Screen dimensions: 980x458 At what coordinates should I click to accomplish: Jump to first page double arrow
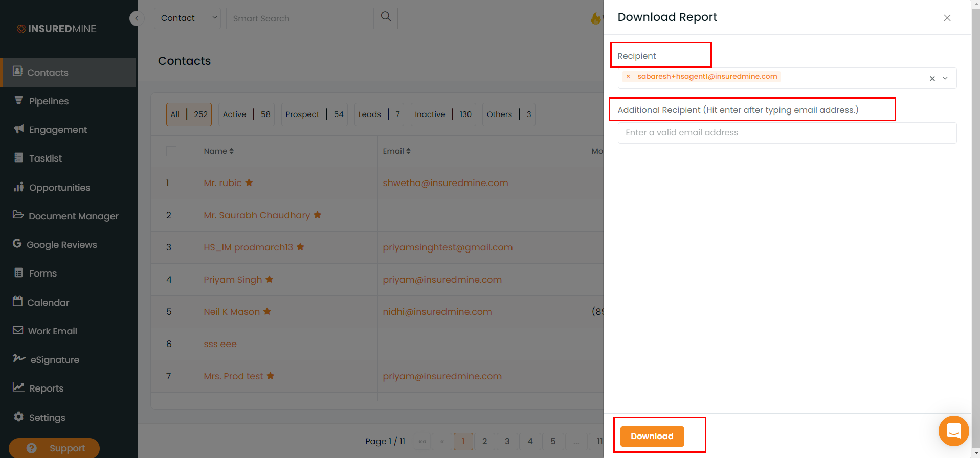422,441
